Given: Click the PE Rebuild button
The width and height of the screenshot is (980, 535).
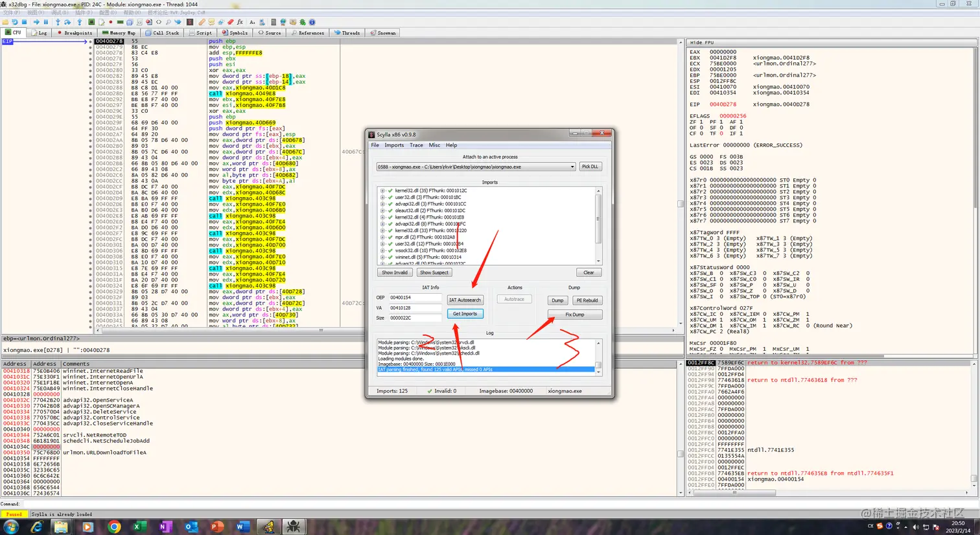Looking at the screenshot, I should [587, 300].
